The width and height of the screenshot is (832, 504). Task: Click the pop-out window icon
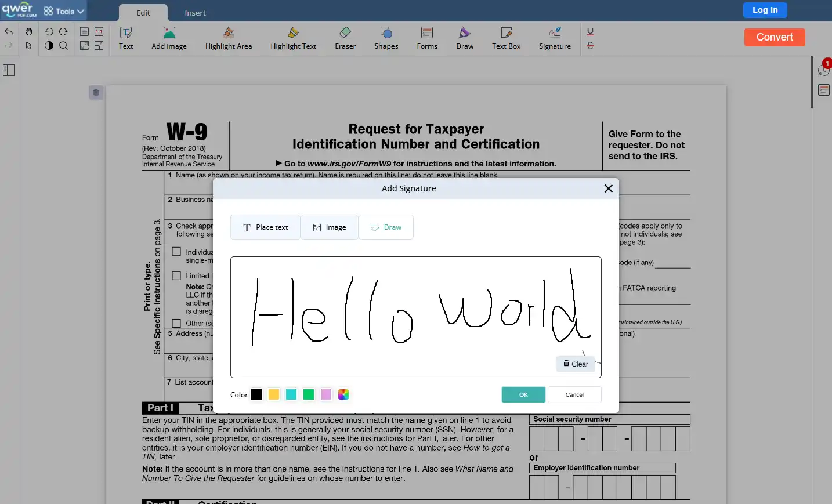click(x=99, y=46)
